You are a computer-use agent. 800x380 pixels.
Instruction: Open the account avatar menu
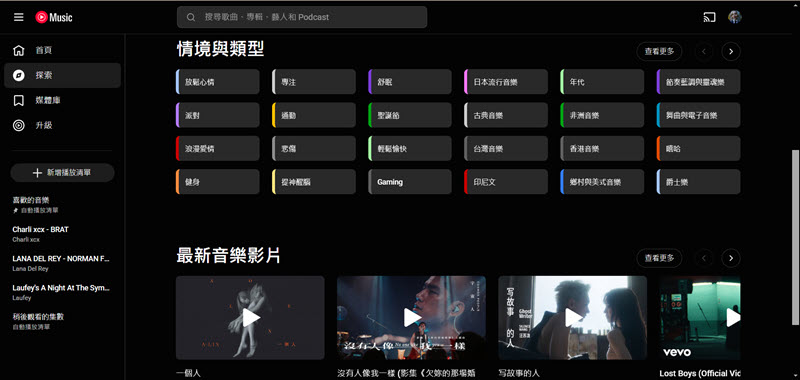pyautogui.click(x=735, y=17)
